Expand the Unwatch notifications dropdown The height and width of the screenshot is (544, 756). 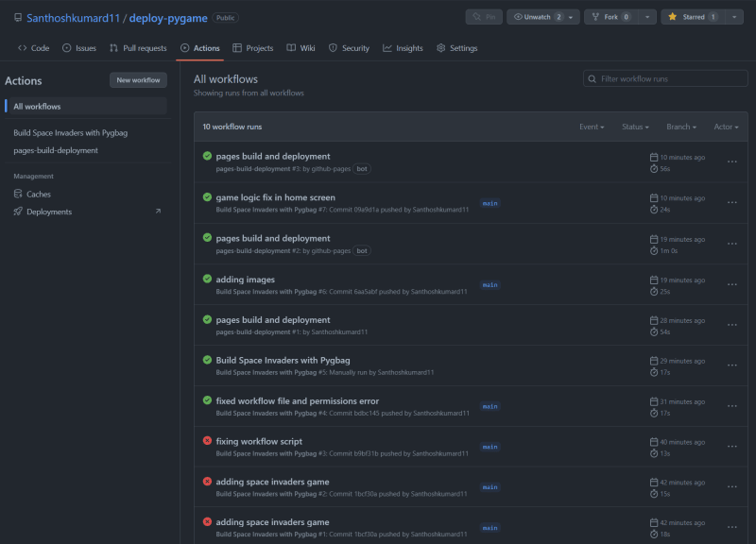(571, 17)
